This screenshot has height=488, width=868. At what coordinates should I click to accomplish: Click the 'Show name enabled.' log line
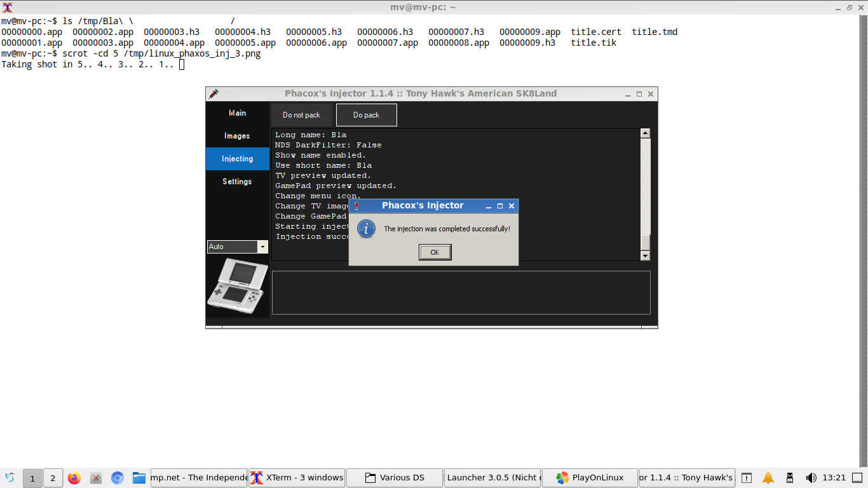pyautogui.click(x=321, y=155)
